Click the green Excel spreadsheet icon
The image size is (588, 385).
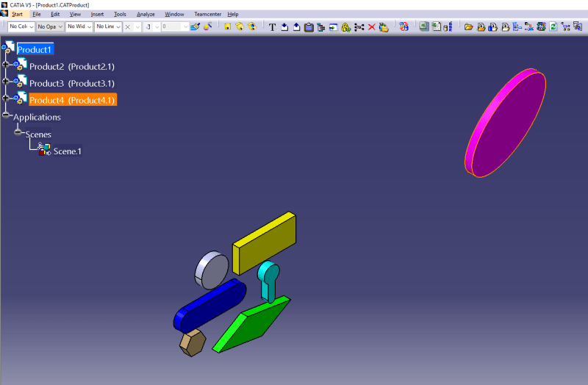(424, 26)
